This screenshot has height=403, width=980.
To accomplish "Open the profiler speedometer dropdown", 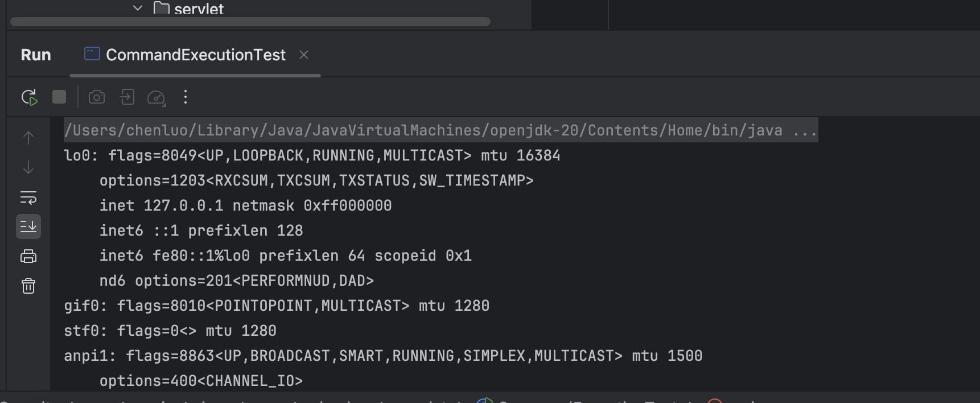I will click(157, 98).
